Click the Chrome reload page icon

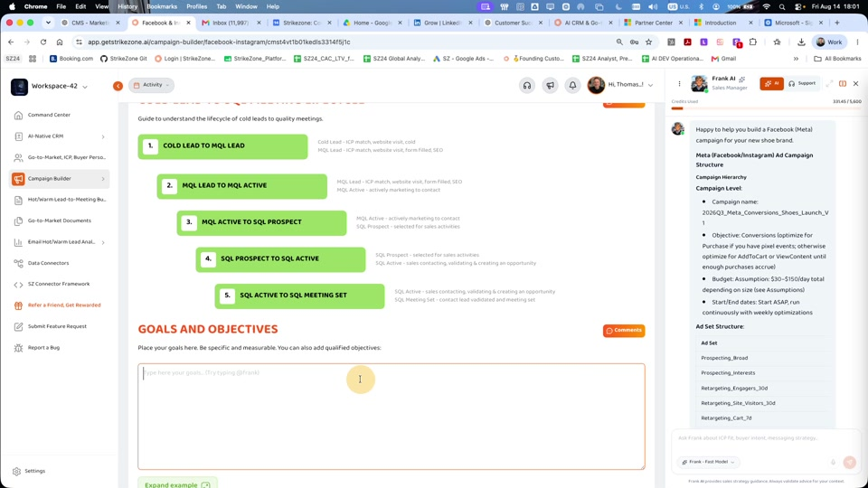[43, 42]
